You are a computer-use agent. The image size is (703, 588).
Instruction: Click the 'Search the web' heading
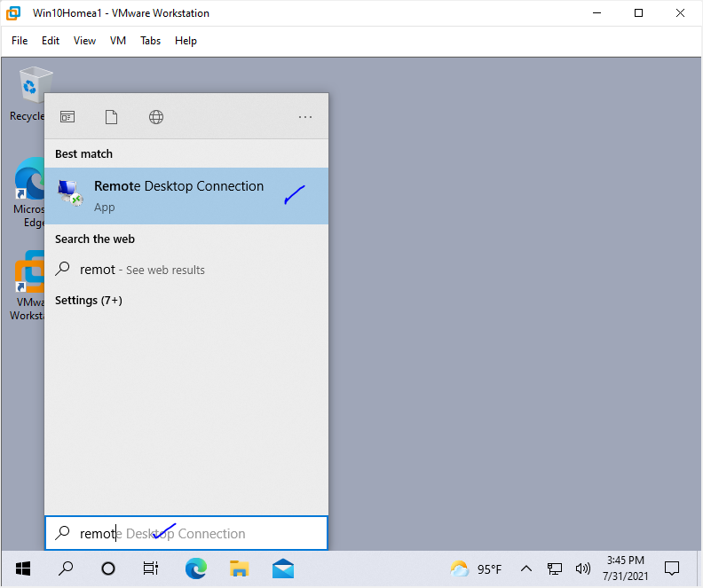tap(95, 239)
